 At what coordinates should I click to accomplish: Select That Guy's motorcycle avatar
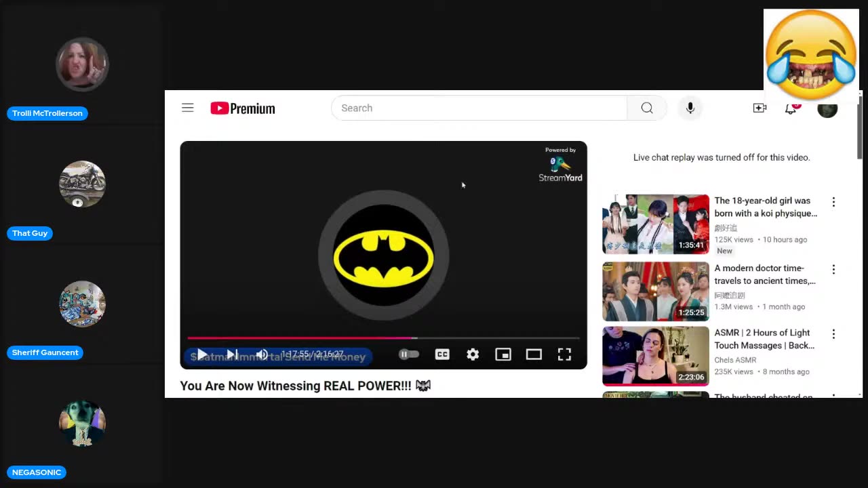tap(82, 184)
